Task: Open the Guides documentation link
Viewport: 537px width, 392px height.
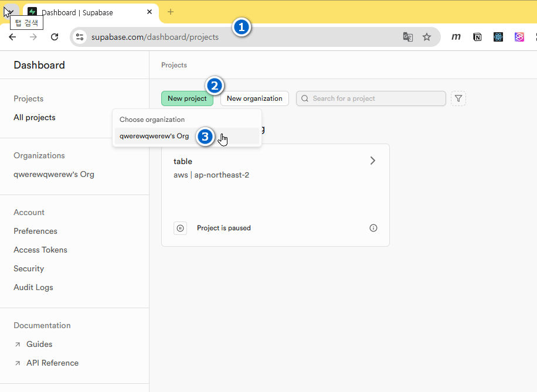Action: pyautogui.click(x=39, y=344)
